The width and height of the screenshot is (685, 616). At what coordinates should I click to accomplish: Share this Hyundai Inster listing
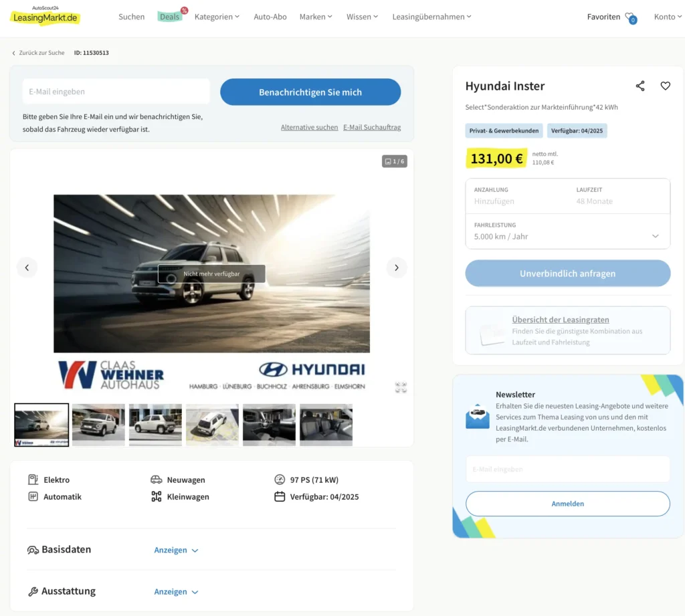click(640, 86)
